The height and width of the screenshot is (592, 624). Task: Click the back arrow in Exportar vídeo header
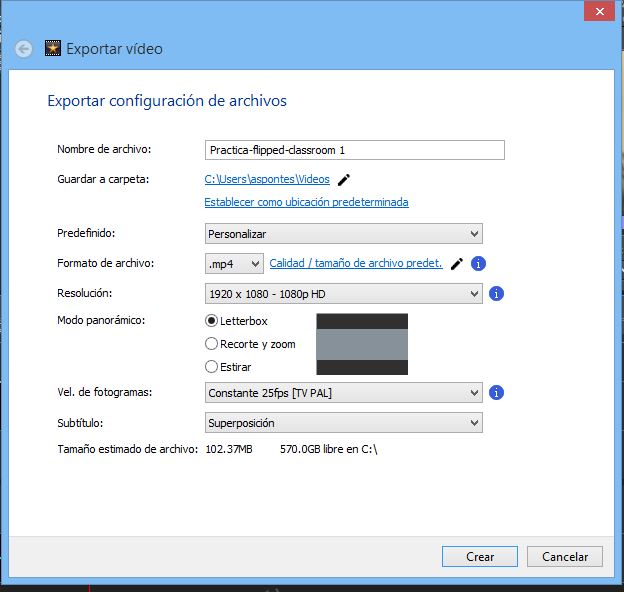click(x=23, y=49)
